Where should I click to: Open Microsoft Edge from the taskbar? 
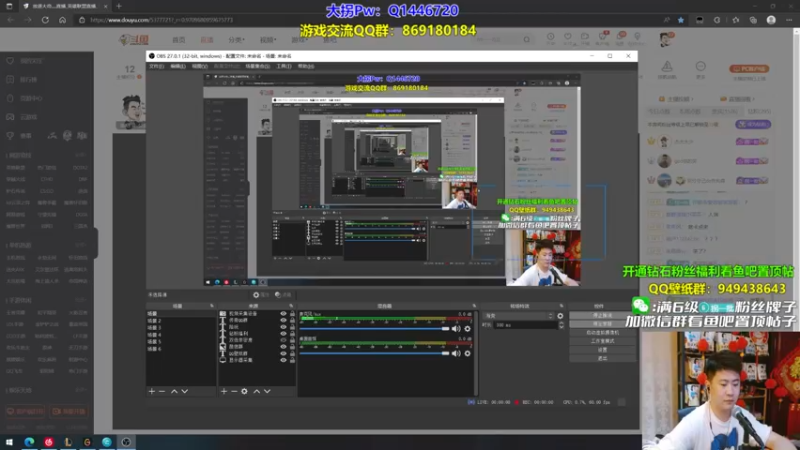(29, 442)
